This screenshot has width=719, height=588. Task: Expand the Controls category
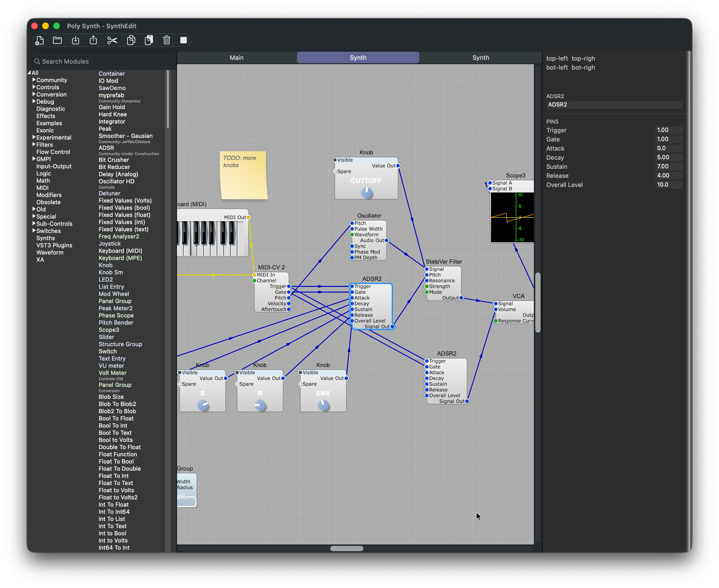click(x=34, y=87)
